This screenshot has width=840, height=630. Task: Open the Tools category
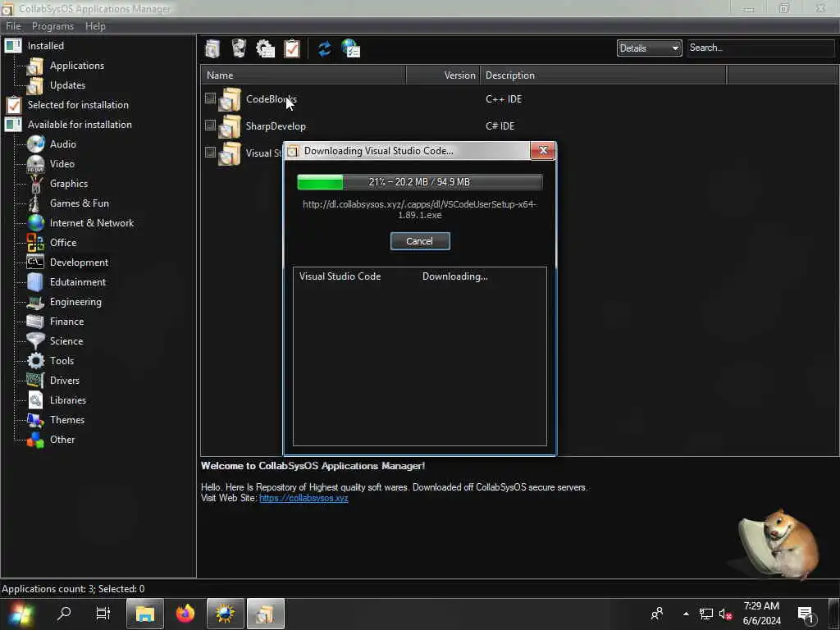62,361
